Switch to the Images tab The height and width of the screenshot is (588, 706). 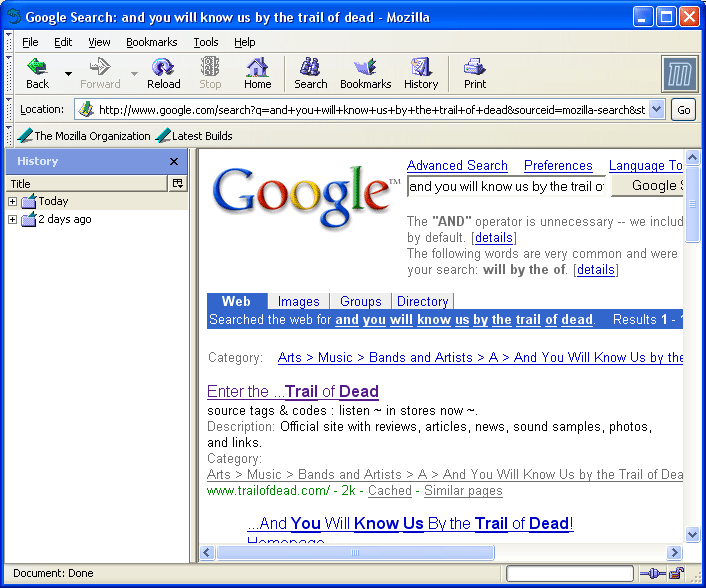pyautogui.click(x=299, y=301)
